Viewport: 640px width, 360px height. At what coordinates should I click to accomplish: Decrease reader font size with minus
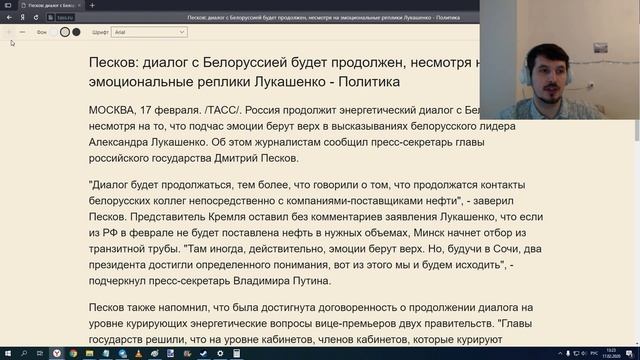point(22,32)
